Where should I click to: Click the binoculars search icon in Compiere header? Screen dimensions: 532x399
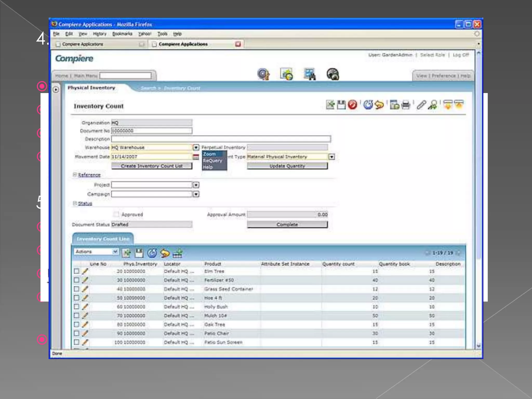point(310,74)
